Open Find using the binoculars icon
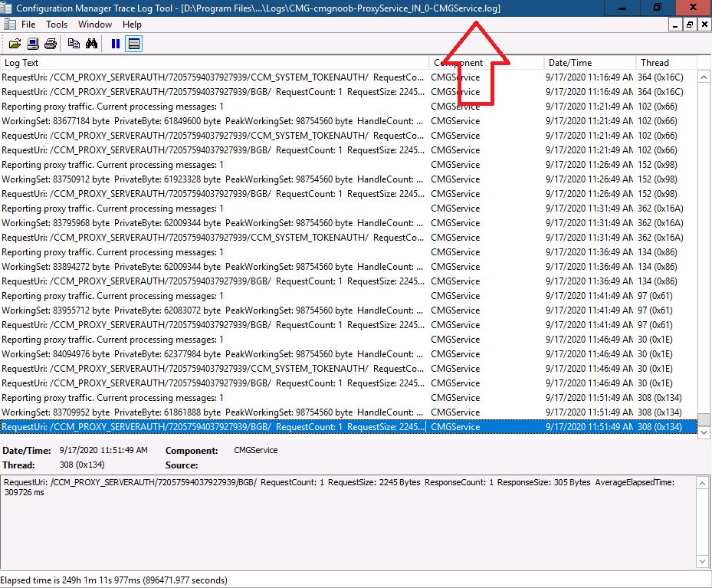Image resolution: width=712 pixels, height=588 pixels. 91,44
